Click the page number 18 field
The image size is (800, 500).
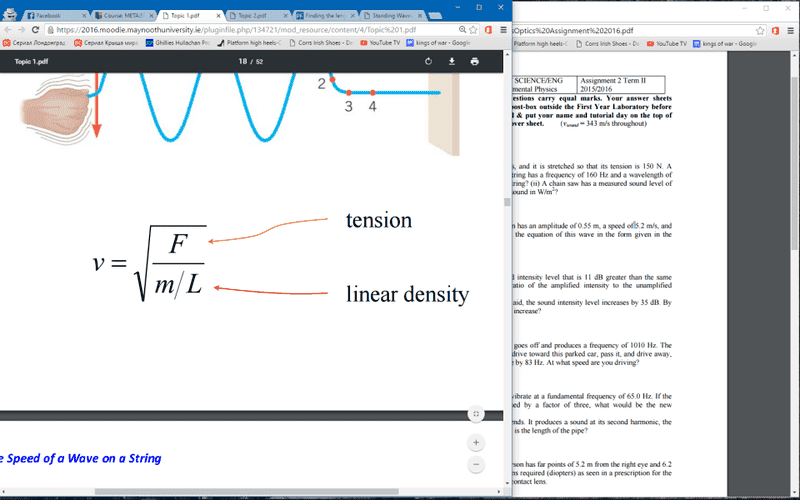pyautogui.click(x=242, y=61)
